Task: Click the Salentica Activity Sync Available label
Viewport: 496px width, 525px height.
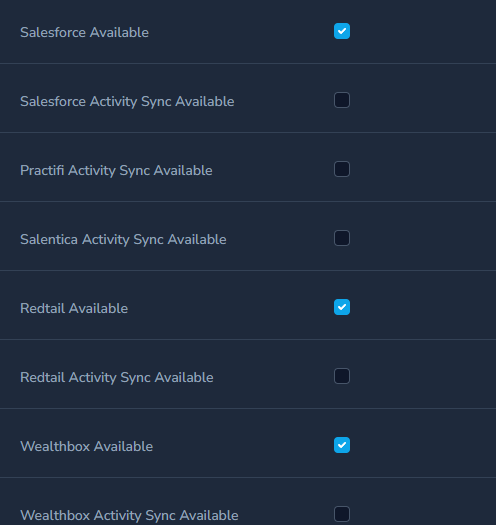Action: 123,240
